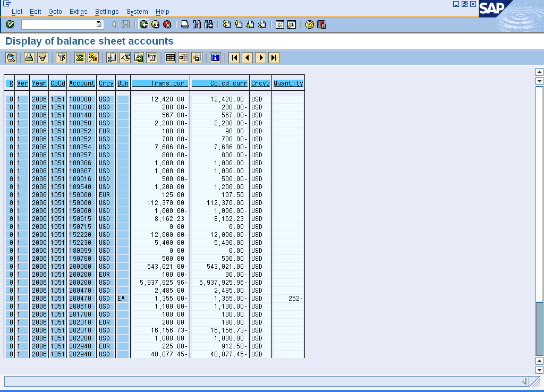Click the Find Next binoculars-plus icon
The image size is (544, 392).
pos(208,24)
